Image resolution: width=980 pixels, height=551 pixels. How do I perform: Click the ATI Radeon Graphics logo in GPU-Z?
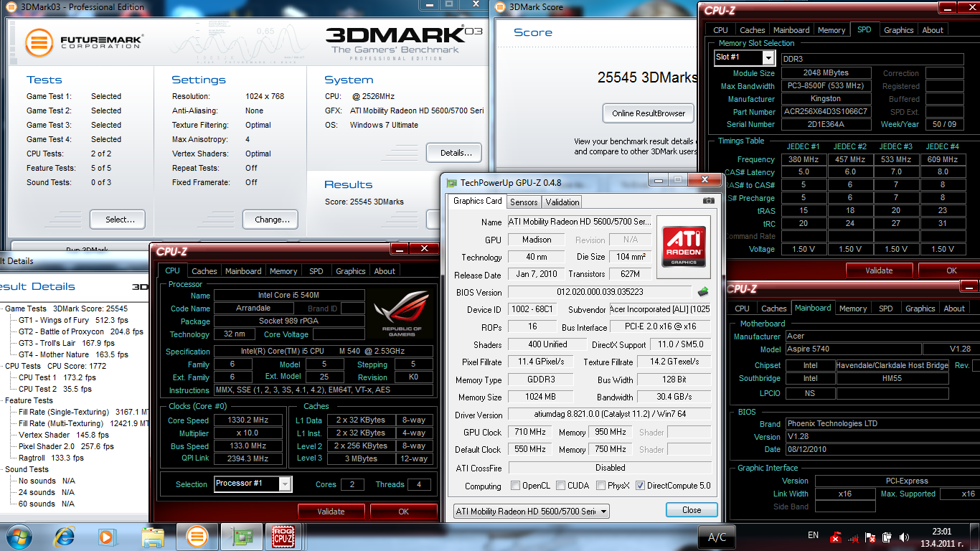[684, 247]
